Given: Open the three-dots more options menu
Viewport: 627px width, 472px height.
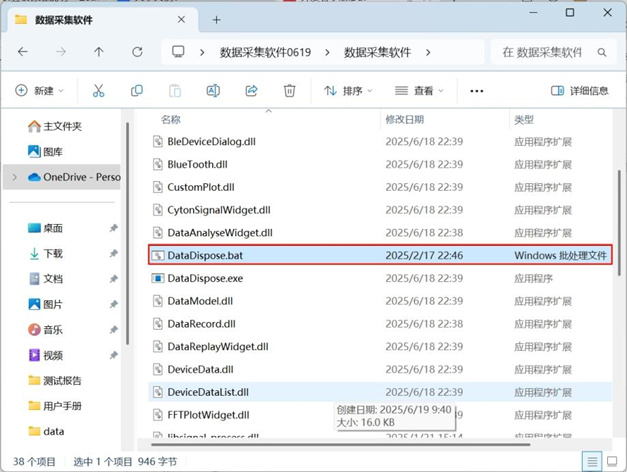Looking at the screenshot, I should click(x=476, y=91).
